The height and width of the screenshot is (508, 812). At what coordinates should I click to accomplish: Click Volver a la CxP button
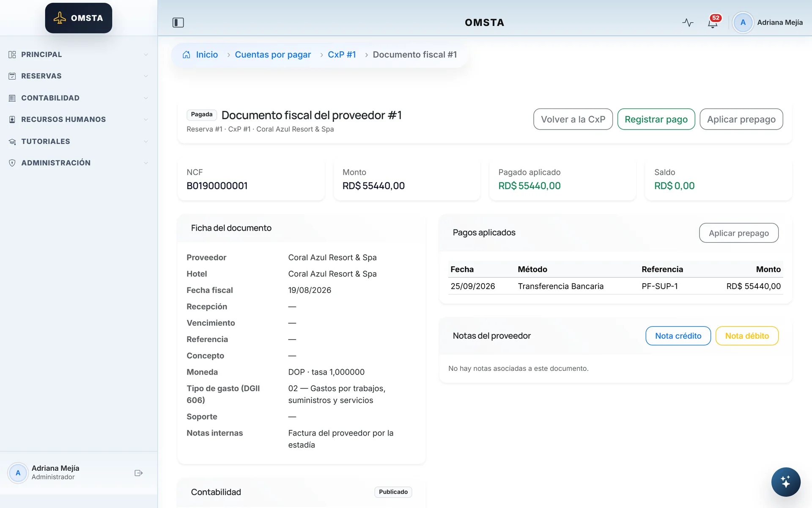click(x=573, y=119)
